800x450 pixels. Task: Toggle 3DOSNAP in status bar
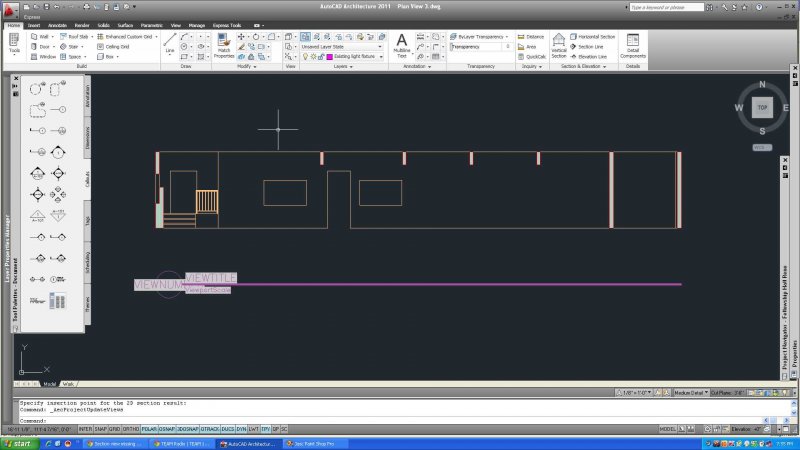(x=187, y=430)
